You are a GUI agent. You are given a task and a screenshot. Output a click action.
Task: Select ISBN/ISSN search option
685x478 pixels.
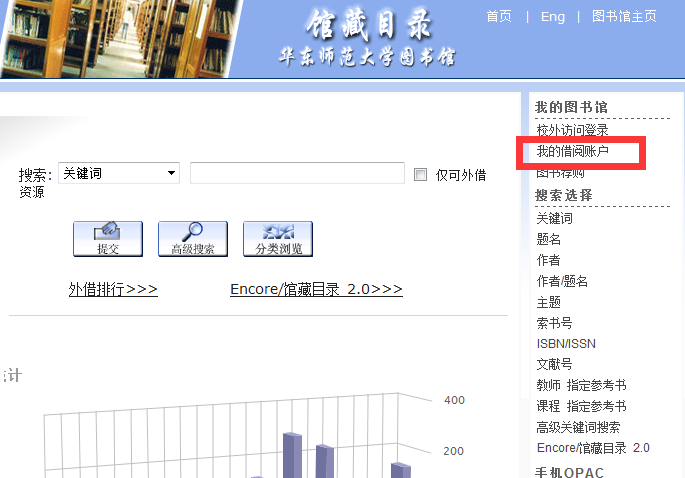point(566,344)
